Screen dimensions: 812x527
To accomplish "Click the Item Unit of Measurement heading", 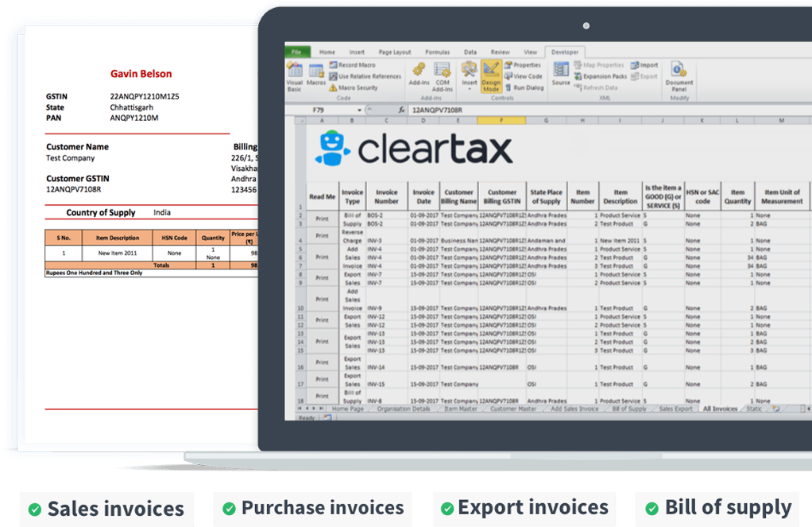I will (782, 196).
